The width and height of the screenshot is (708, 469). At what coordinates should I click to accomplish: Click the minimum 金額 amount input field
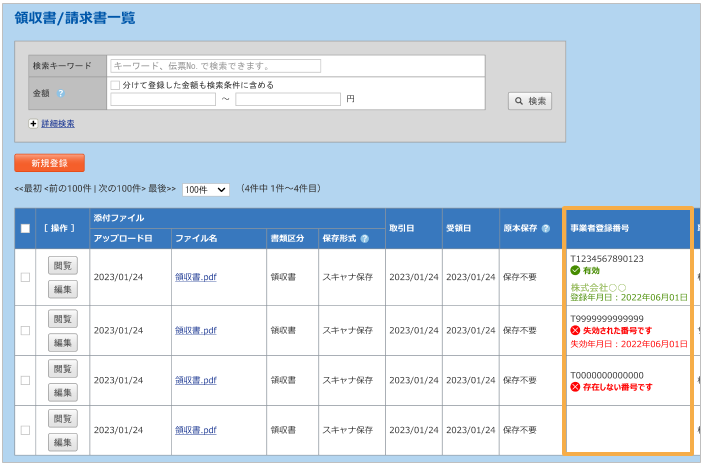coord(163,100)
